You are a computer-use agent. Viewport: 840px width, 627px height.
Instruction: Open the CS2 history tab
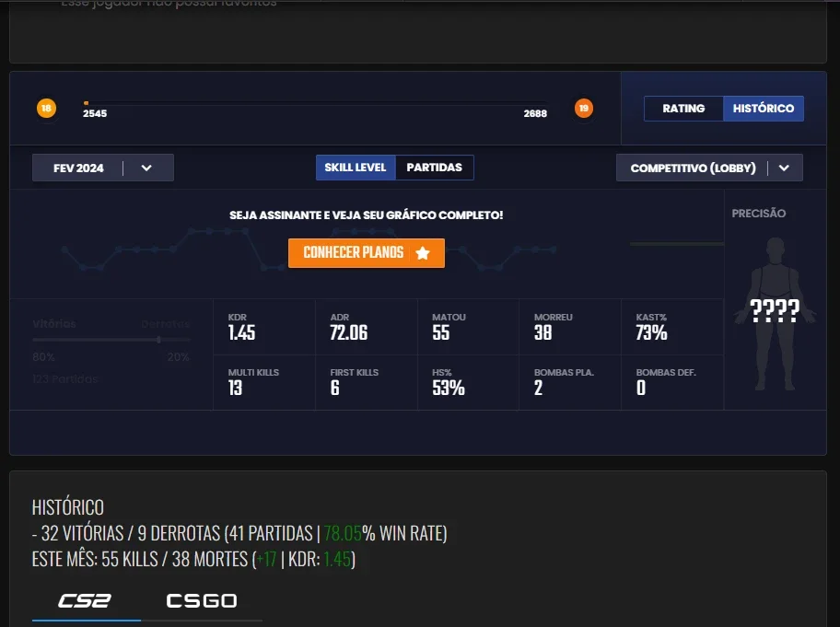85,601
